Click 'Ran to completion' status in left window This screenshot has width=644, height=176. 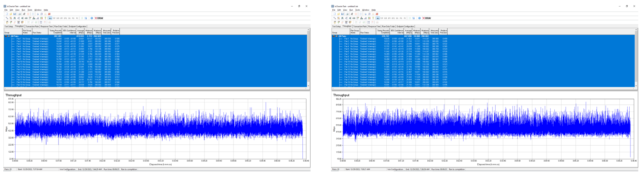coord(129,169)
